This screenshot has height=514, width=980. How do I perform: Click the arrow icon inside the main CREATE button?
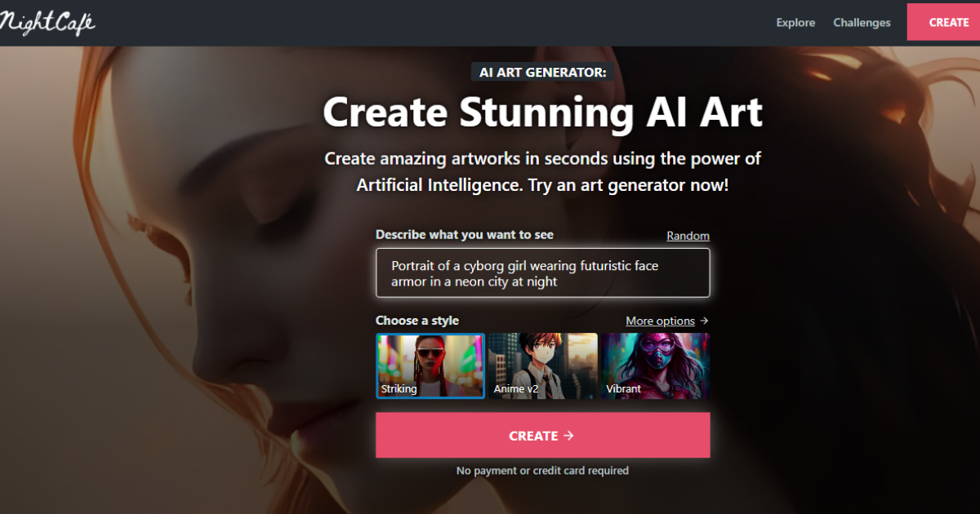tap(569, 436)
